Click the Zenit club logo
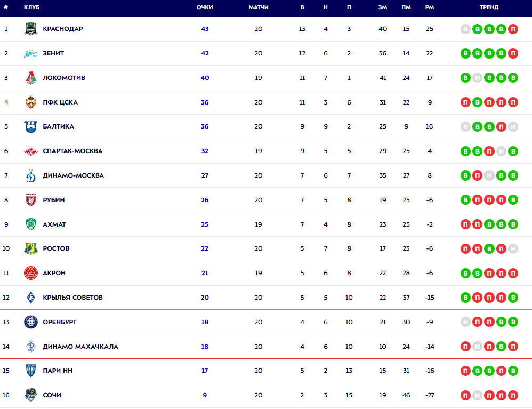Viewport: 532px width, 409px height. click(31, 53)
